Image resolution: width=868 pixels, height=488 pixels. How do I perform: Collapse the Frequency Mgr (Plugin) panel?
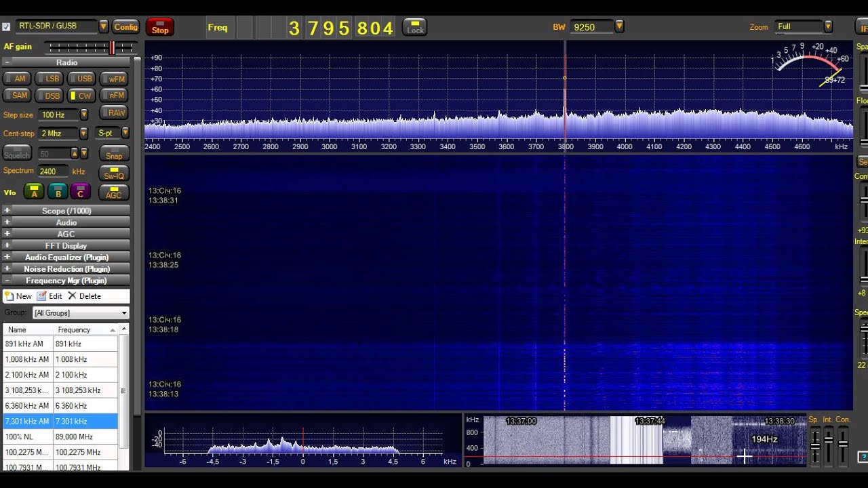point(7,281)
